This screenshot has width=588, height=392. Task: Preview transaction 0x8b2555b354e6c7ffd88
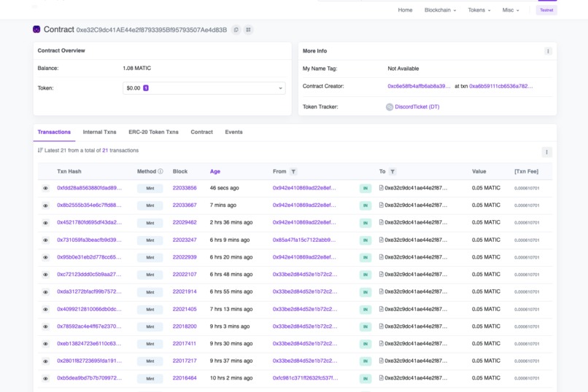[x=45, y=205]
